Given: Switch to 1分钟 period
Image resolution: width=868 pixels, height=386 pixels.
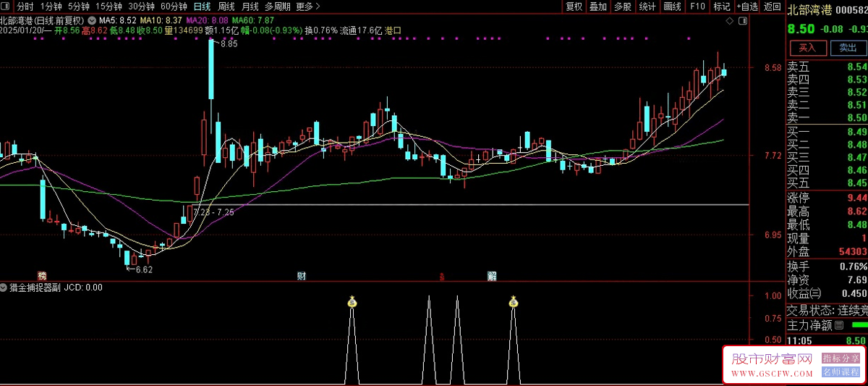Looking at the screenshot, I should coord(51,7).
